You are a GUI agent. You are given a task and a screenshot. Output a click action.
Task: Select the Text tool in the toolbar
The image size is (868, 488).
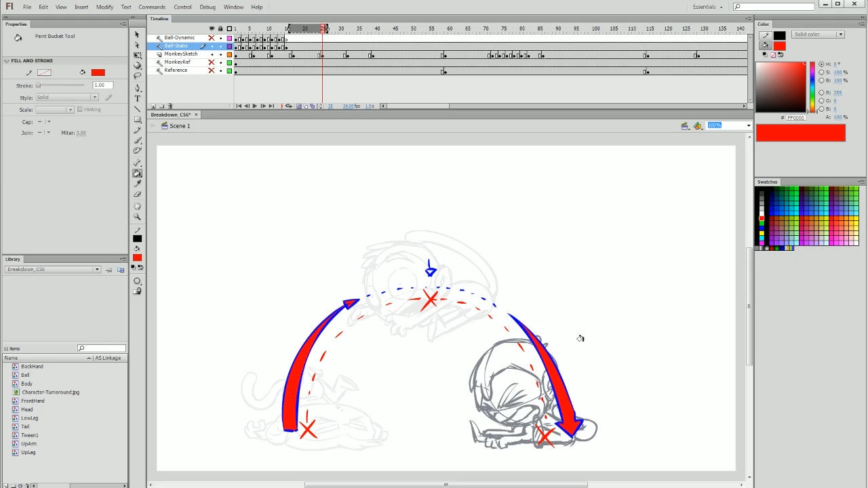138,98
